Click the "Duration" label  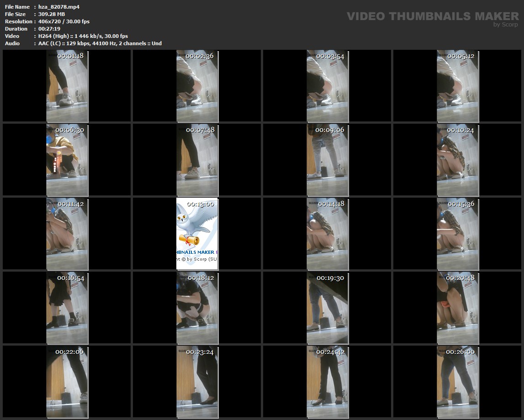point(16,29)
